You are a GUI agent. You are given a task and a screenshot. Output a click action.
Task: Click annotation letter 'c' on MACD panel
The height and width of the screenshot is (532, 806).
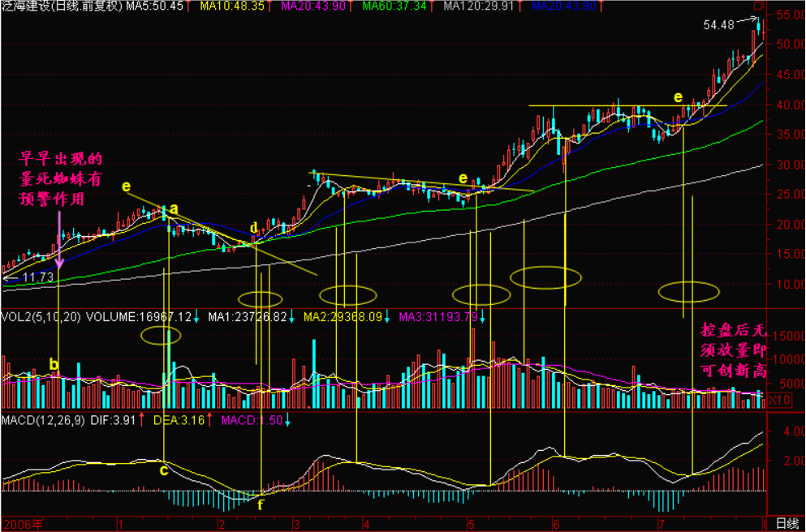[x=164, y=470]
